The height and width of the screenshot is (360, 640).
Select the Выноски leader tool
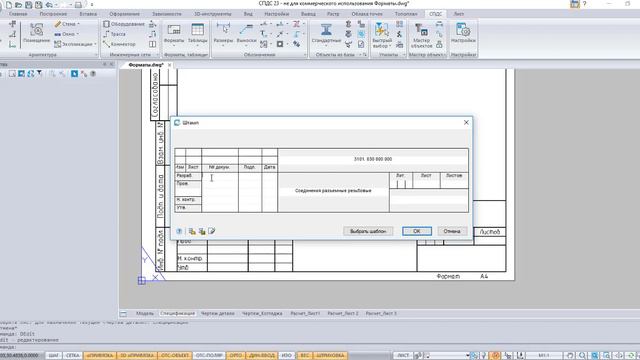point(247,33)
